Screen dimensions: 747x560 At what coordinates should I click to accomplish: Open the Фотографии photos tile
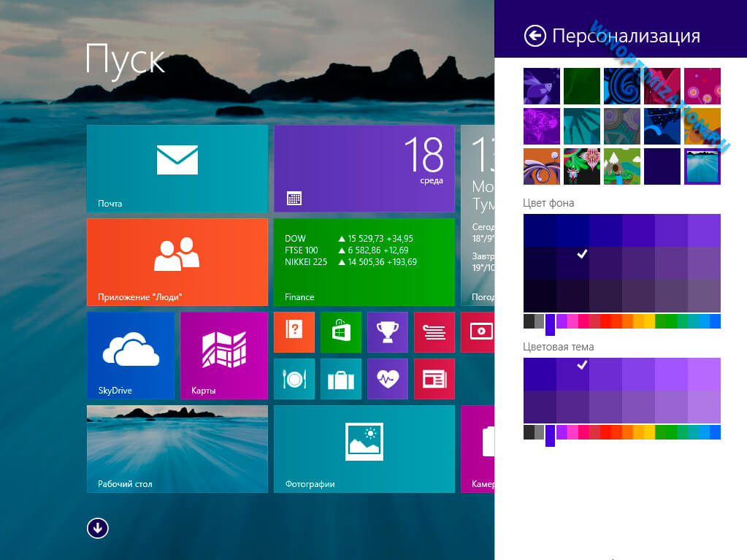pos(364,448)
